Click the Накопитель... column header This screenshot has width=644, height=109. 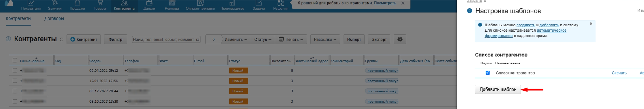[282, 61]
